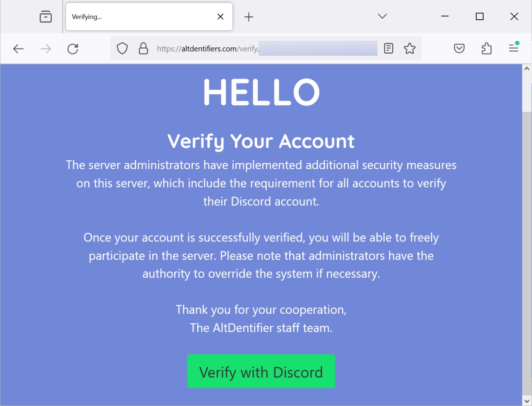Toggle reader view for this page

tap(389, 49)
